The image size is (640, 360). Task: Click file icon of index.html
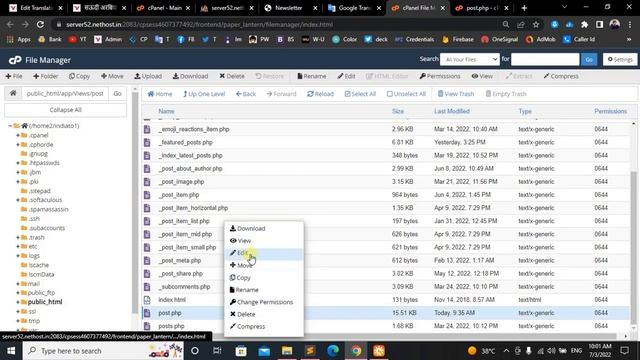click(147, 300)
